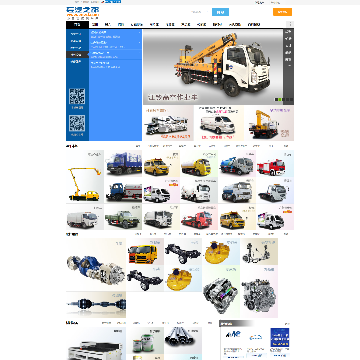Click small grey icon ending the navigation bar
Viewport: 360px width, 360px height.
[x=290, y=24]
